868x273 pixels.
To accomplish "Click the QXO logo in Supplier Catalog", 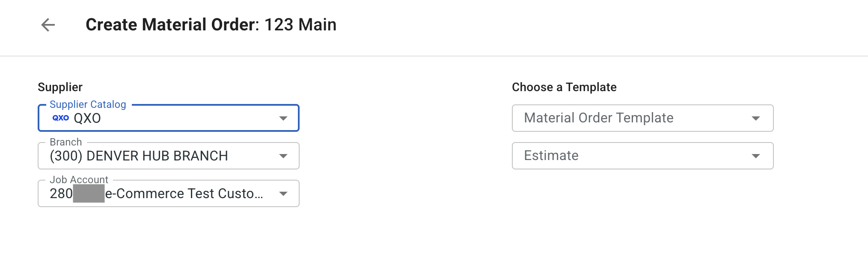I will coord(61,118).
